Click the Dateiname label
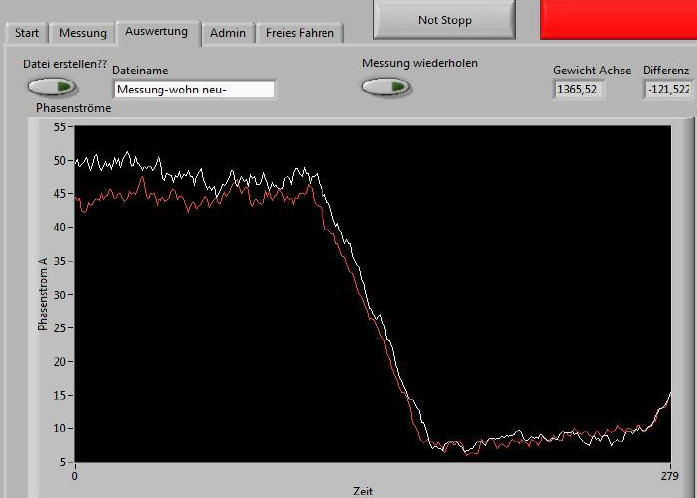Image resolution: width=697 pixels, height=498 pixels. pyautogui.click(x=140, y=71)
